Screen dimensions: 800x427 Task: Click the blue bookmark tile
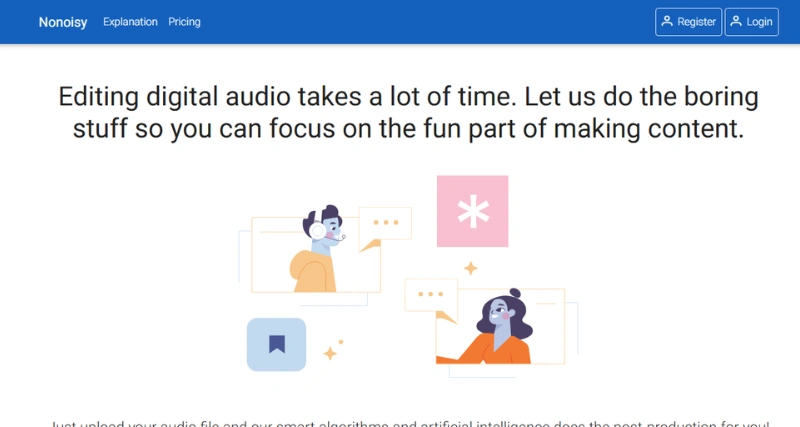point(276,344)
